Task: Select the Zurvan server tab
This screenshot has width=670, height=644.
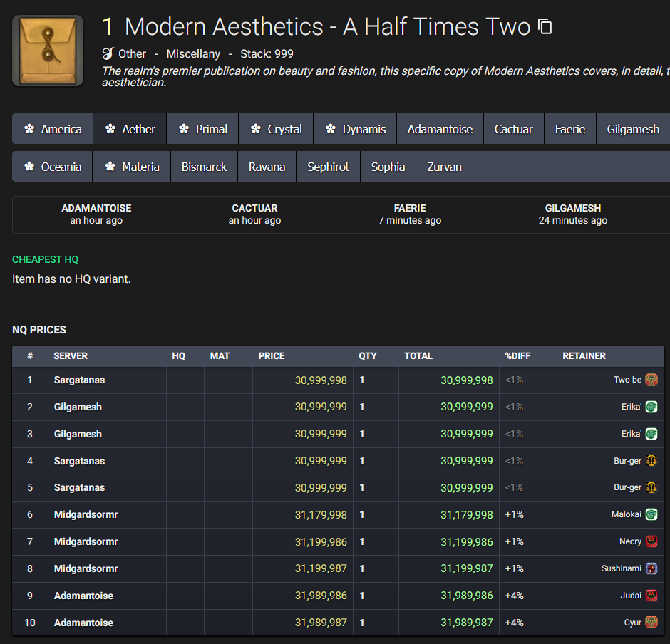Action: pos(444,167)
